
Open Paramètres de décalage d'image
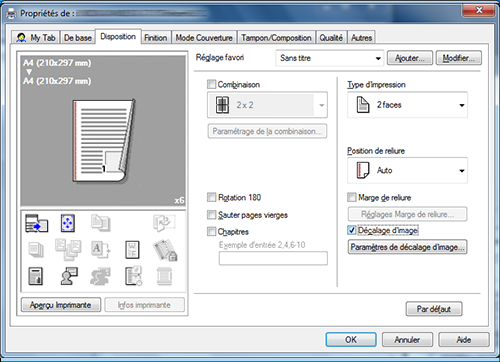[407, 247]
